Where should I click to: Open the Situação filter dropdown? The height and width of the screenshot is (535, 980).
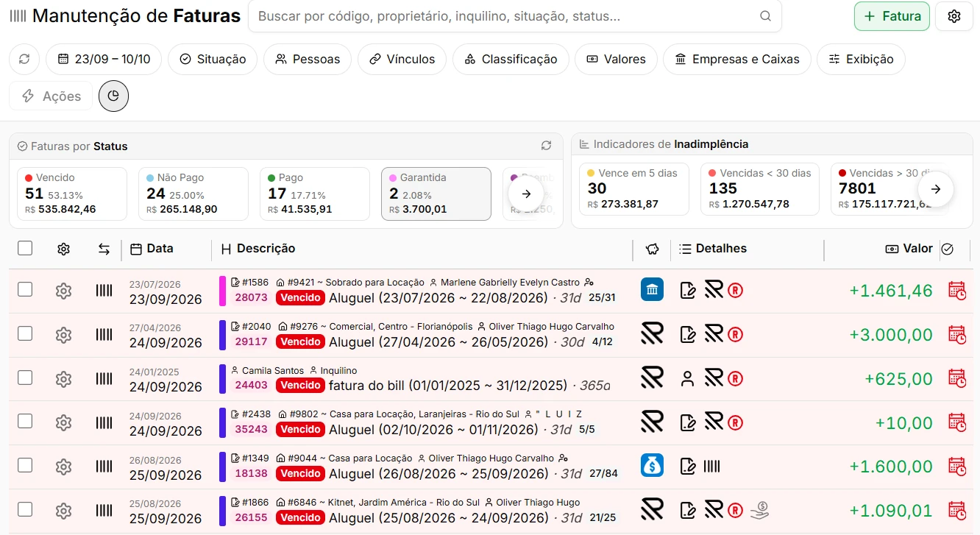click(x=213, y=59)
